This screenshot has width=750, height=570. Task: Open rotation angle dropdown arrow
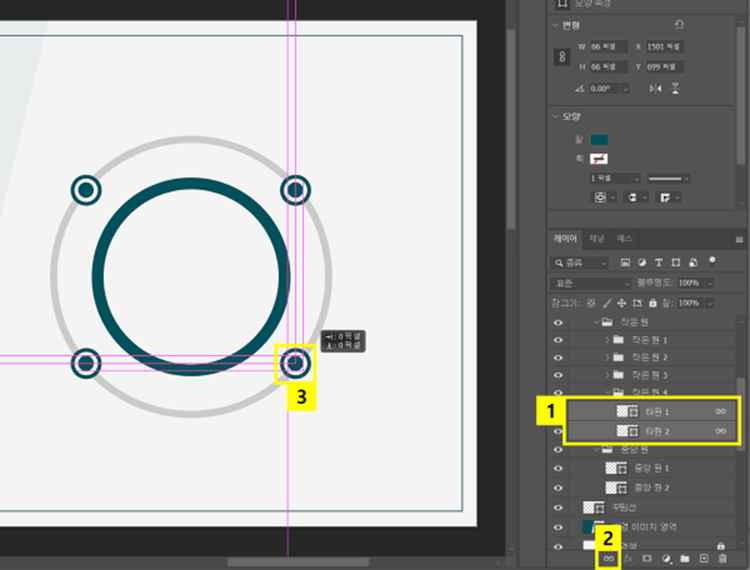625,89
